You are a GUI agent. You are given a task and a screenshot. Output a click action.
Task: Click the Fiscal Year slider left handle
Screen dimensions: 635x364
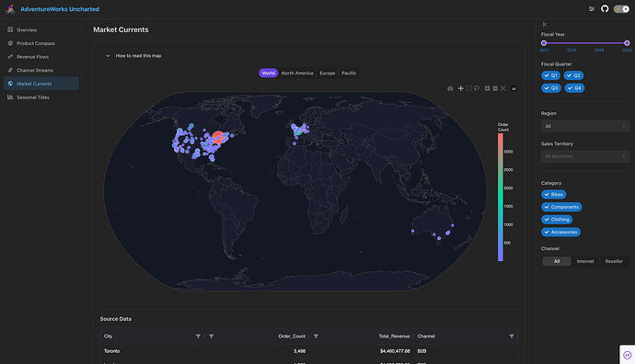[544, 43]
